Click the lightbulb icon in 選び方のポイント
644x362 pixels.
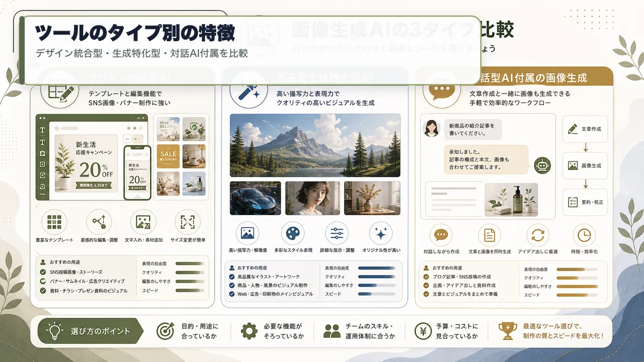click(x=55, y=331)
